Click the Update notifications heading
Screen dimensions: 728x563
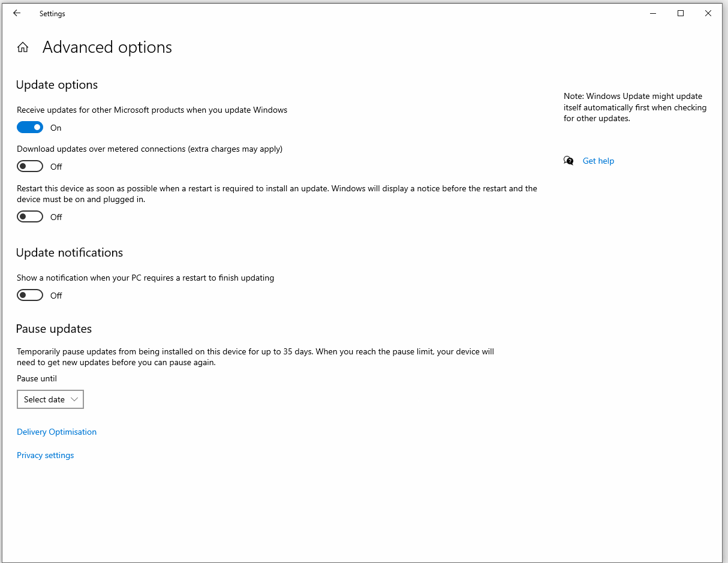[70, 252]
